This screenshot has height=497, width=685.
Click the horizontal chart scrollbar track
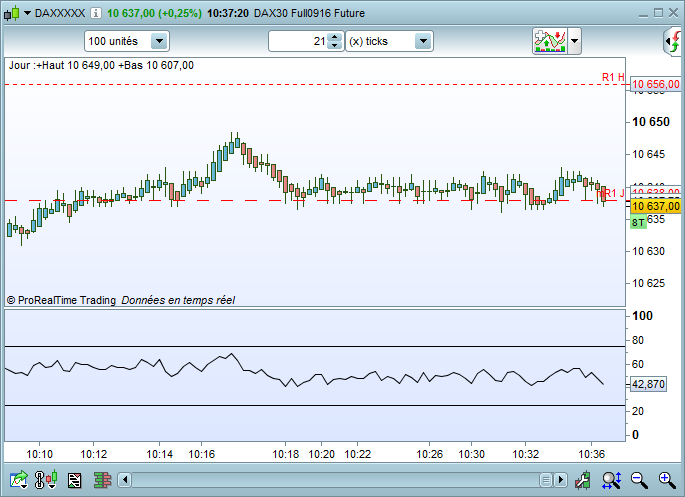point(335,480)
